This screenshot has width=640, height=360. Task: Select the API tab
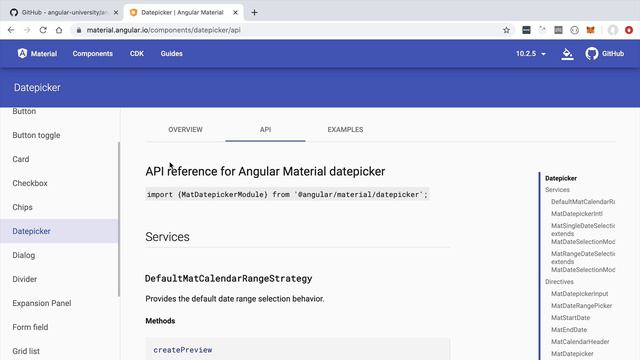coord(265,130)
